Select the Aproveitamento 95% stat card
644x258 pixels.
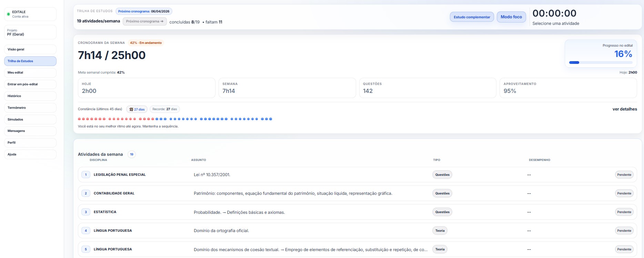click(568, 88)
